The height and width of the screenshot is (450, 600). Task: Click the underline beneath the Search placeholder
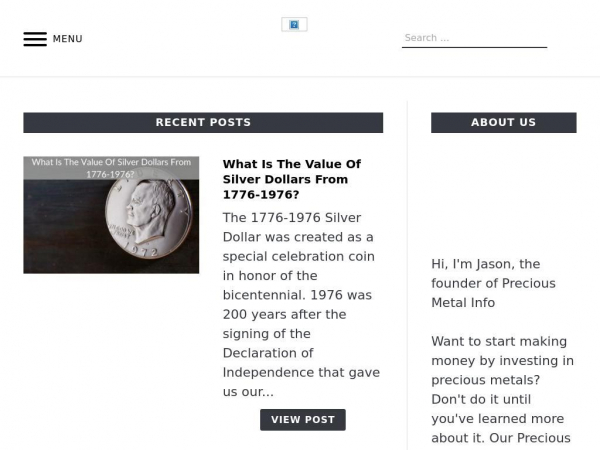coord(474,47)
